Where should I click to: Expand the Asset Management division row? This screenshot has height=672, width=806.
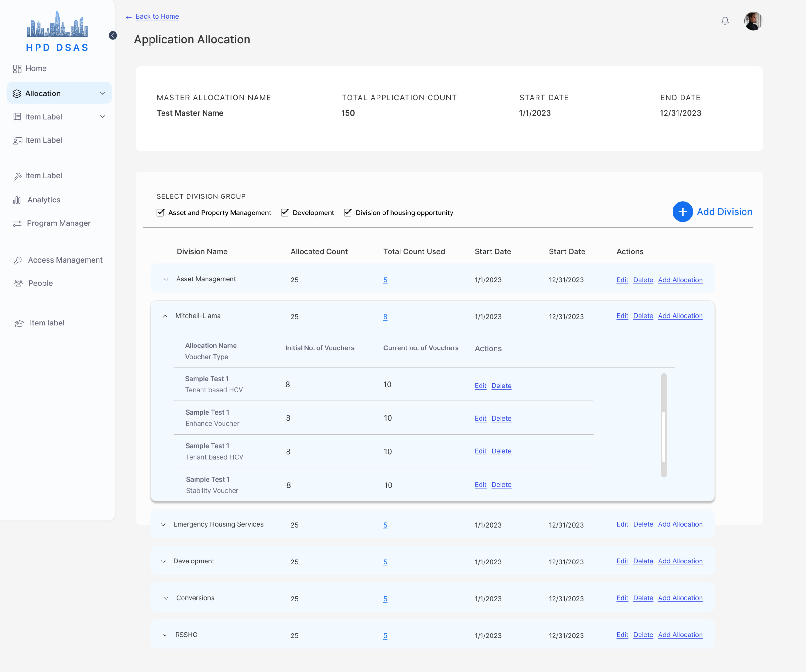166,280
